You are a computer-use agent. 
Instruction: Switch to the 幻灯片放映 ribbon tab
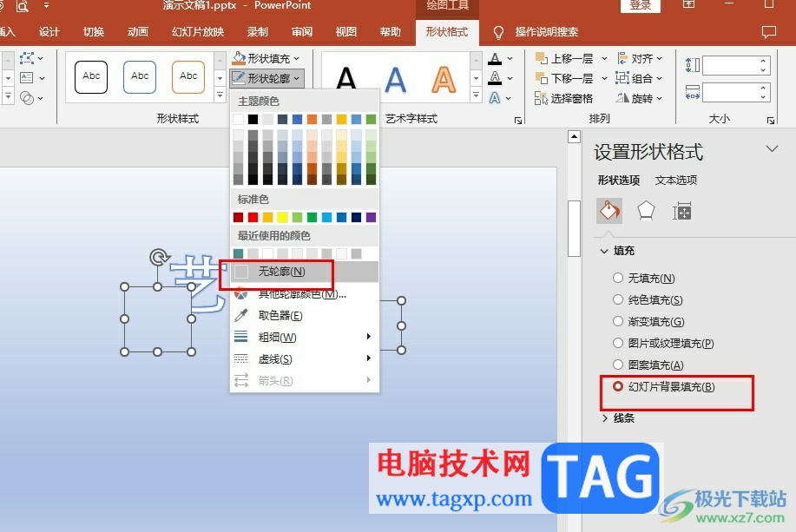click(x=198, y=32)
